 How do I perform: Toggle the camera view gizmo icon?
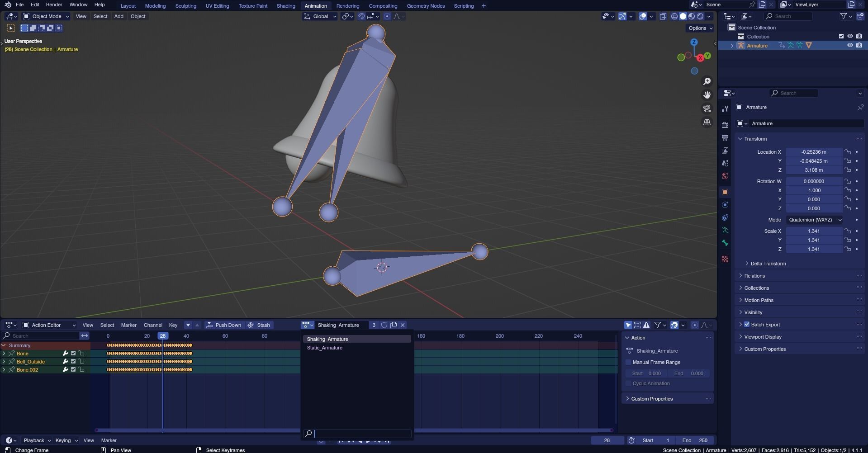(707, 109)
